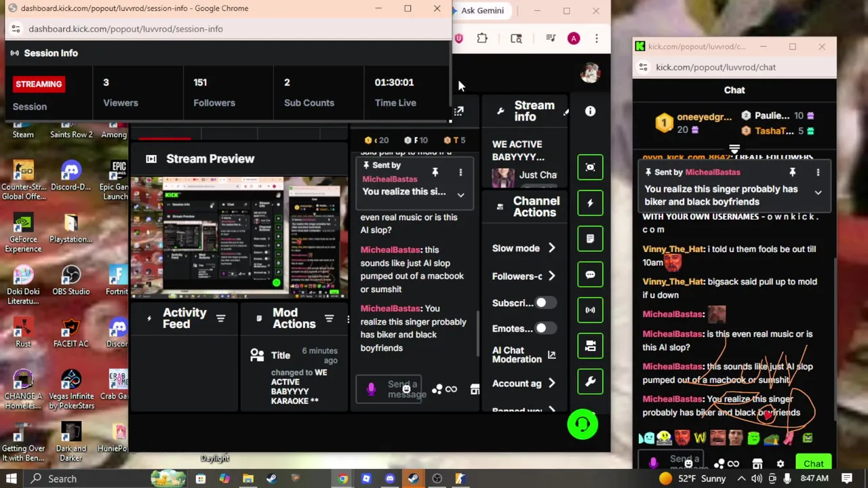Viewport: 868px width, 488px height.
Task: Open the Activity Feed filter
Action: (x=220, y=319)
